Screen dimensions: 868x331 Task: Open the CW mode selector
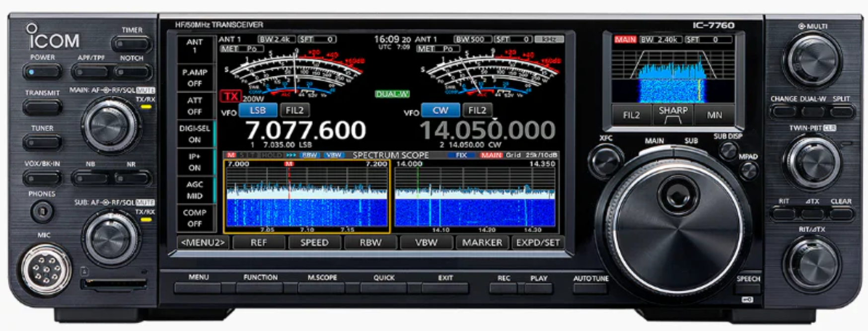(440, 110)
